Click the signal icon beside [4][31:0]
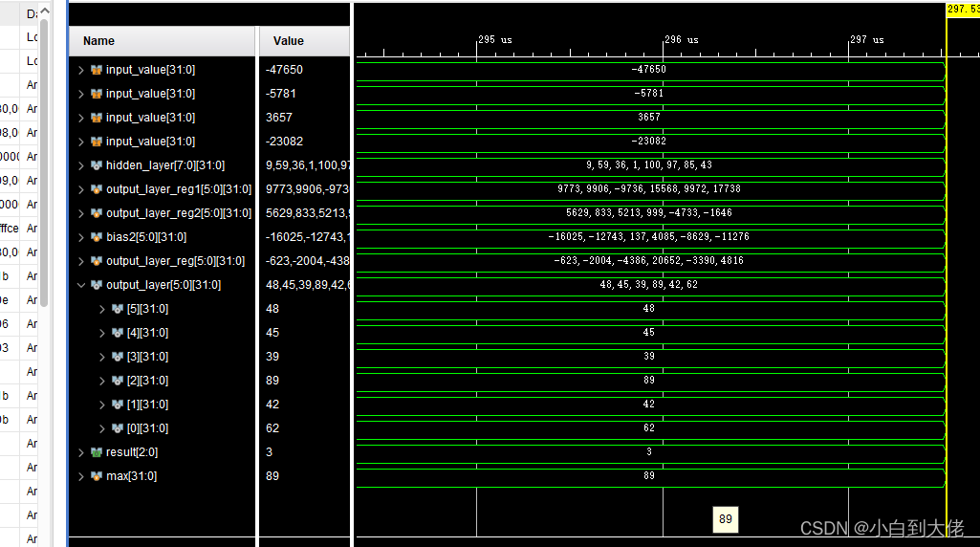980x547 pixels. click(117, 333)
